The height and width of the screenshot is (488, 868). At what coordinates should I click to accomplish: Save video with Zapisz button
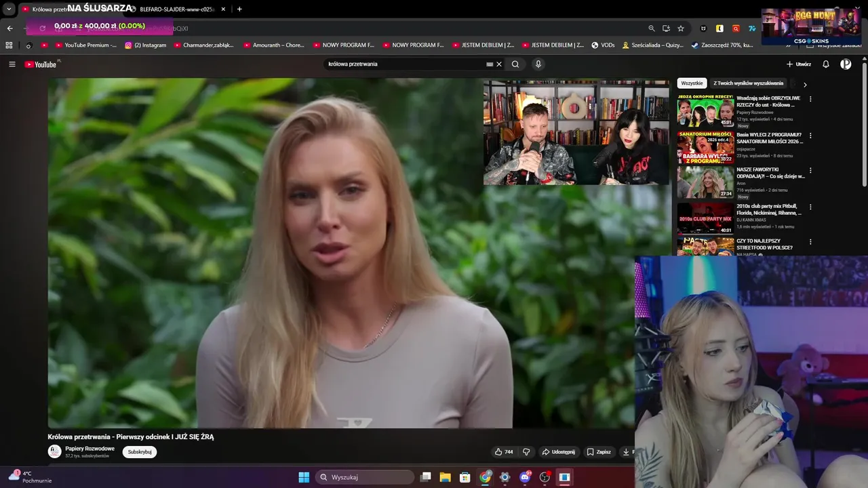(599, 452)
